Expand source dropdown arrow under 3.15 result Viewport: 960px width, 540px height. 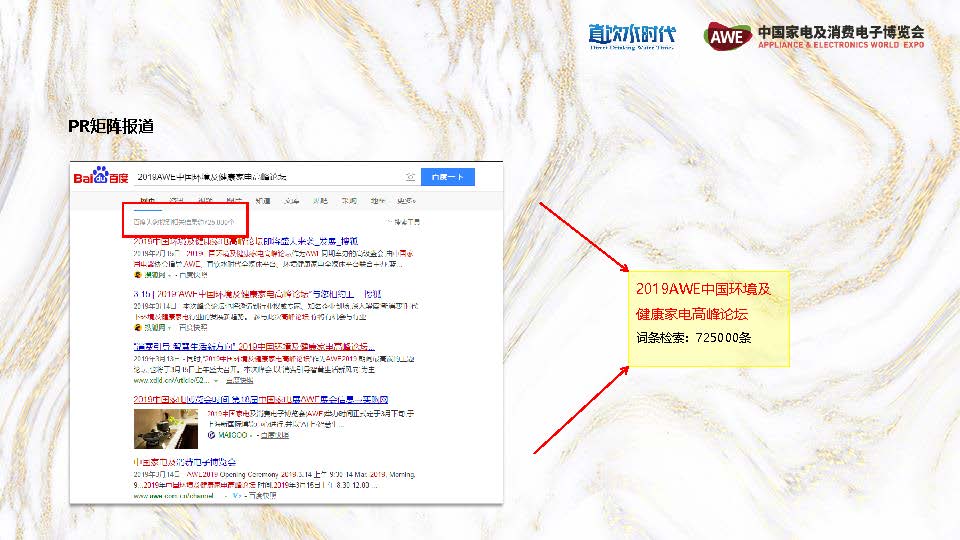170,328
